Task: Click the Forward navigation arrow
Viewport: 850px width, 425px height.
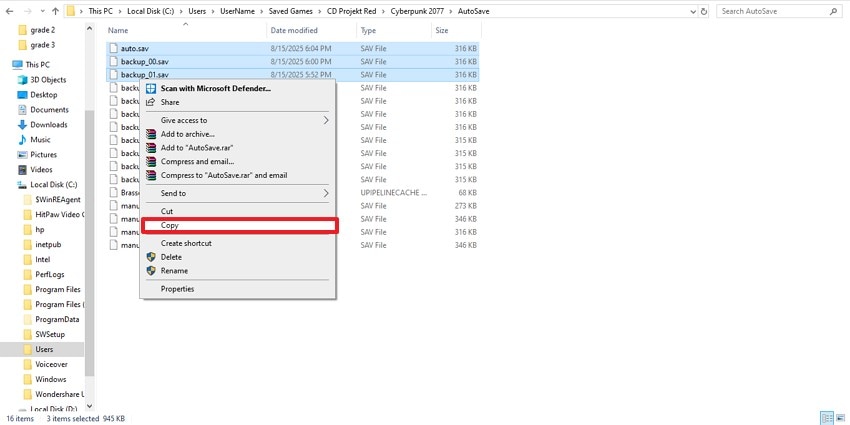Action: click(x=27, y=11)
